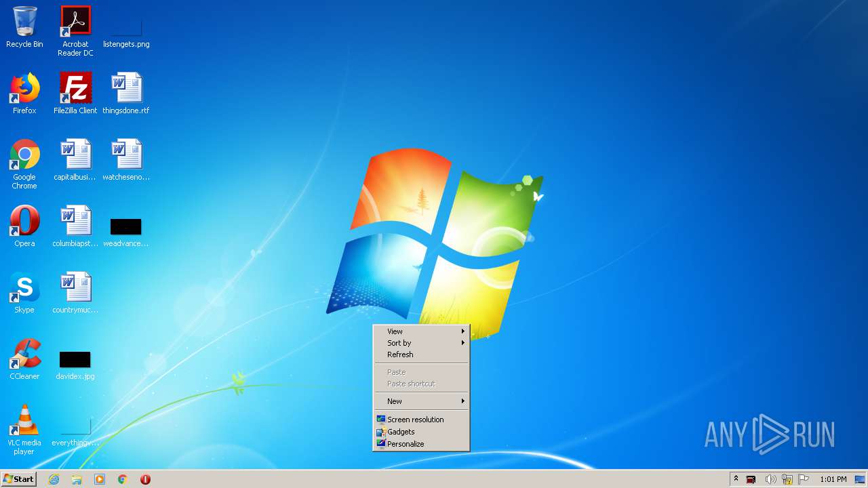The width and height of the screenshot is (868, 488).
Task: Select the davidex.jpg image file
Action: point(75,365)
